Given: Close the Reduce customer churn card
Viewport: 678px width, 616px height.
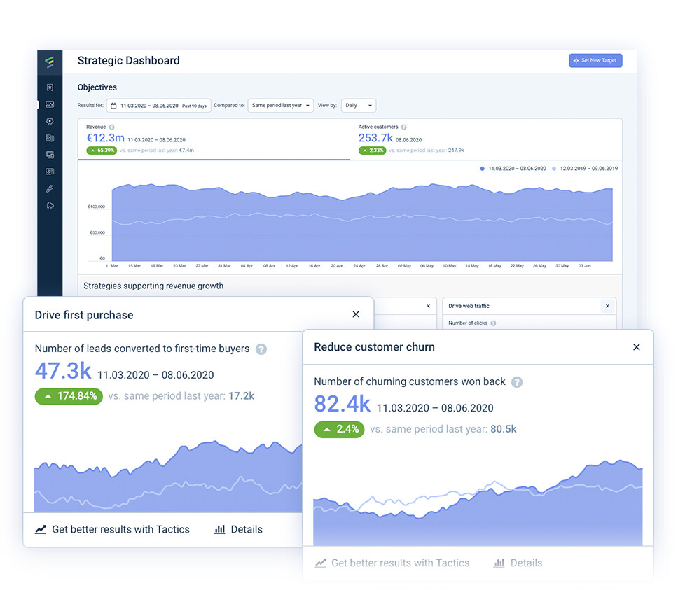Looking at the screenshot, I should [x=637, y=347].
